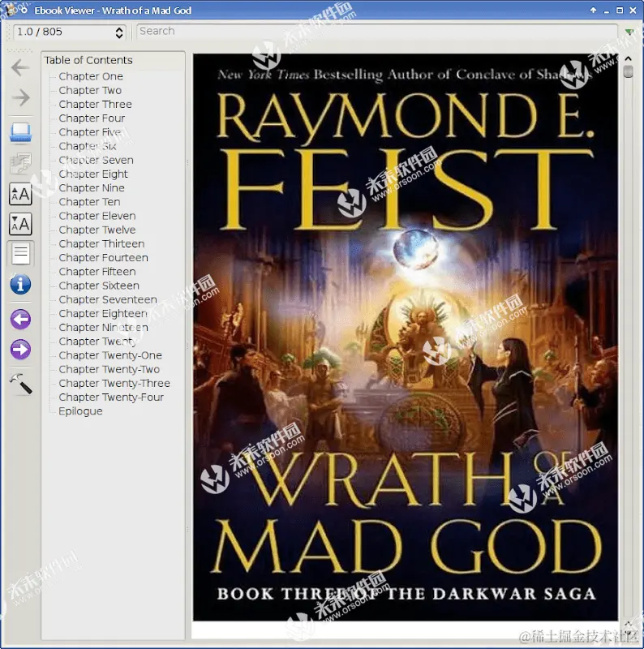Decrement page number with spinner down arrow
This screenshot has width=644, height=649.
point(119,36)
